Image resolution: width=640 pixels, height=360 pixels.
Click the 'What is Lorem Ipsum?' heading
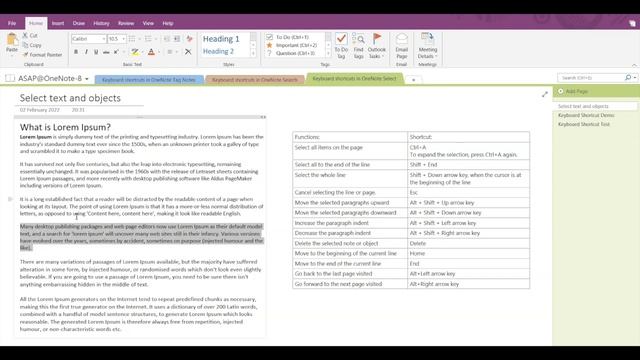(65, 127)
